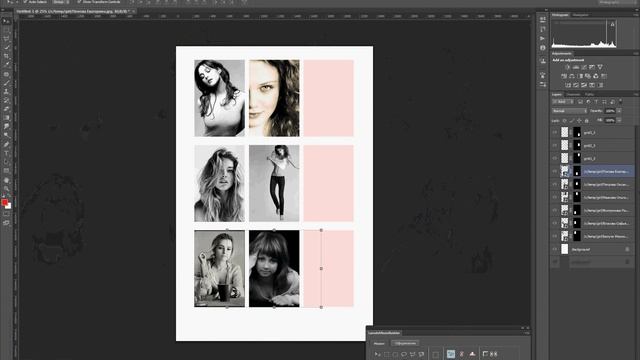Select the Rectangular Marquee tool
Screen dimensions: 640x360
tap(6, 30)
